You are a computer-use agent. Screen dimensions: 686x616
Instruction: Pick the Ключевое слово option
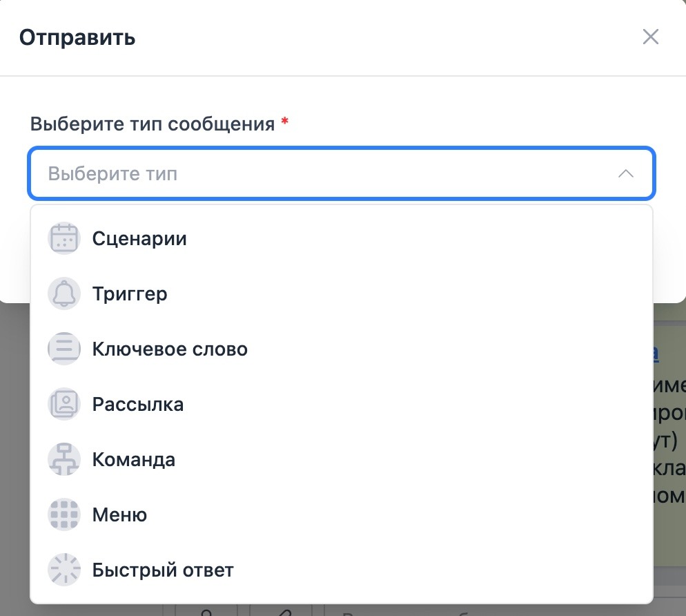pyautogui.click(x=170, y=349)
